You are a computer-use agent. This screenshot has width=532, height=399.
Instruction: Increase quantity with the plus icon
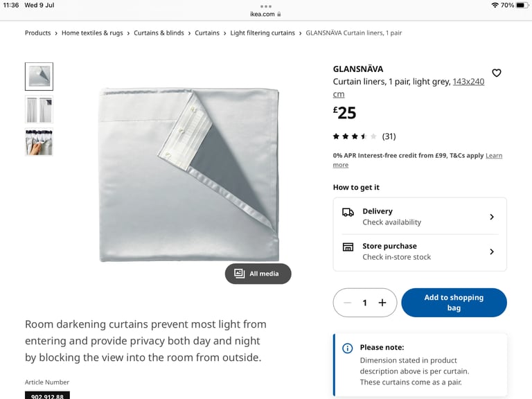[382, 303]
